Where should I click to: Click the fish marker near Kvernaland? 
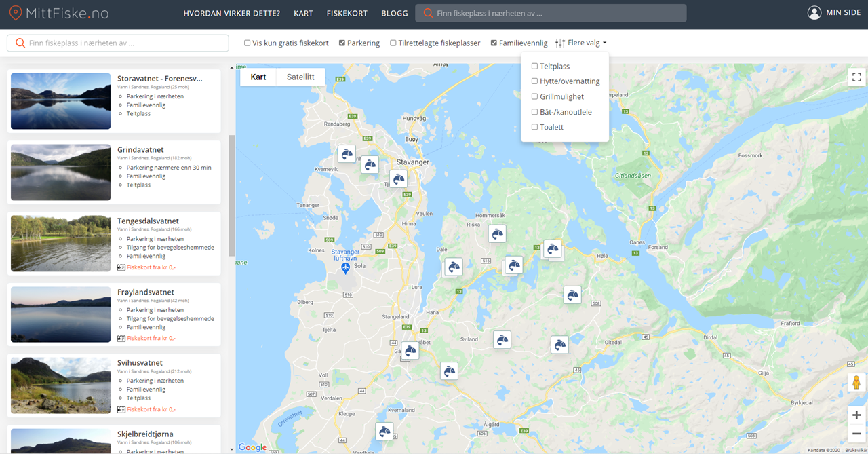(x=449, y=371)
